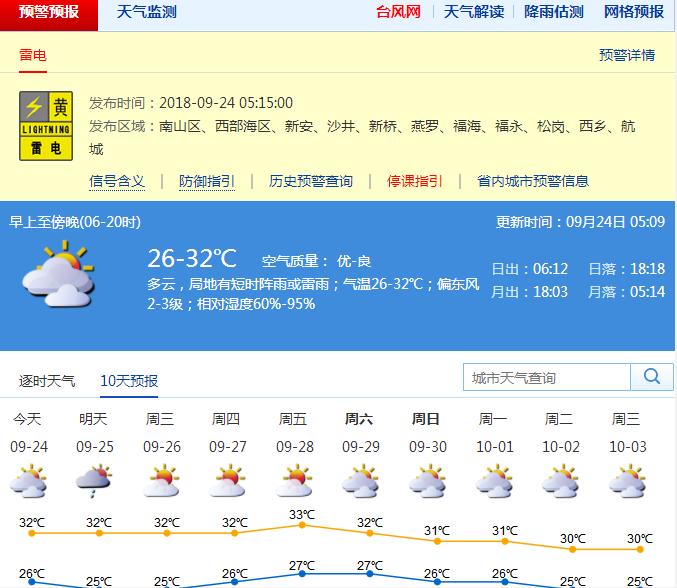This screenshot has width=677, height=588.
Task: Open the 网格预报 link
Action: click(634, 13)
